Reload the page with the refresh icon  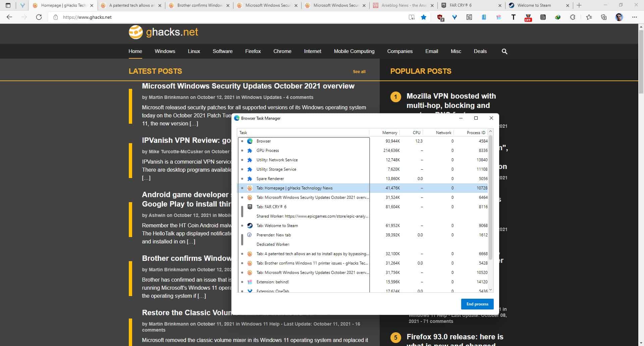tap(39, 17)
